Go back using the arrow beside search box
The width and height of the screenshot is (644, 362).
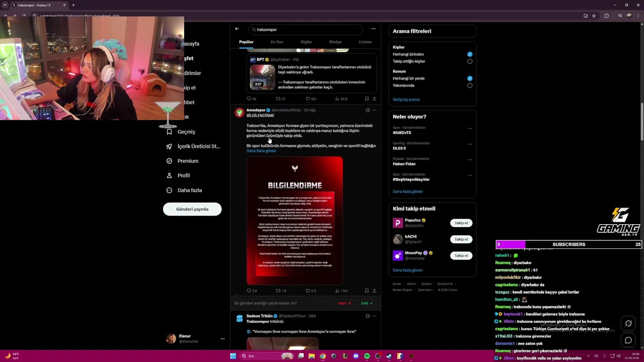pos(237,29)
